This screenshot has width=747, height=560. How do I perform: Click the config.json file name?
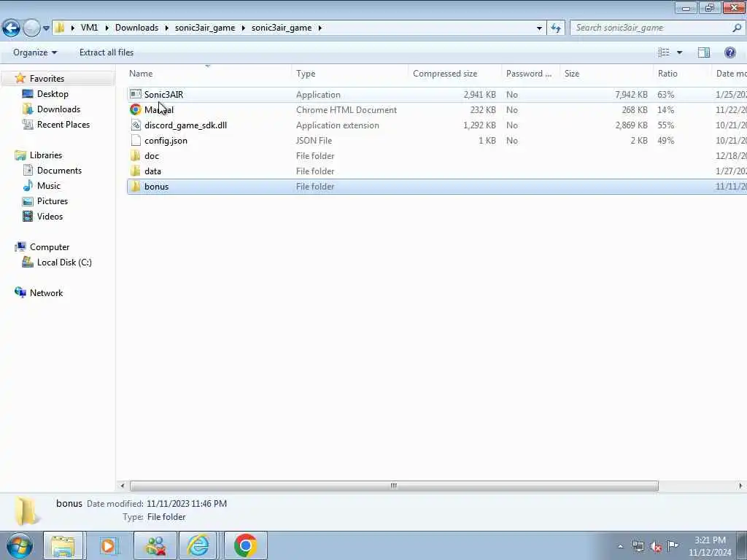166,141
